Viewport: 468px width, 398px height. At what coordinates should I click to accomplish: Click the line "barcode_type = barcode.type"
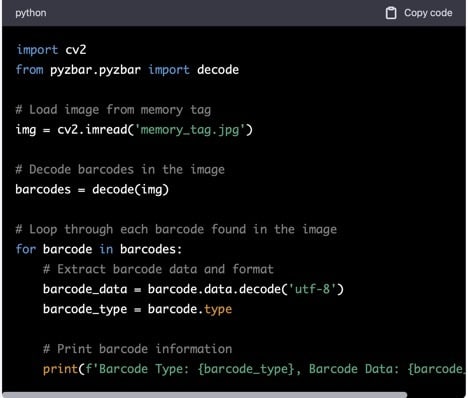[x=137, y=309]
